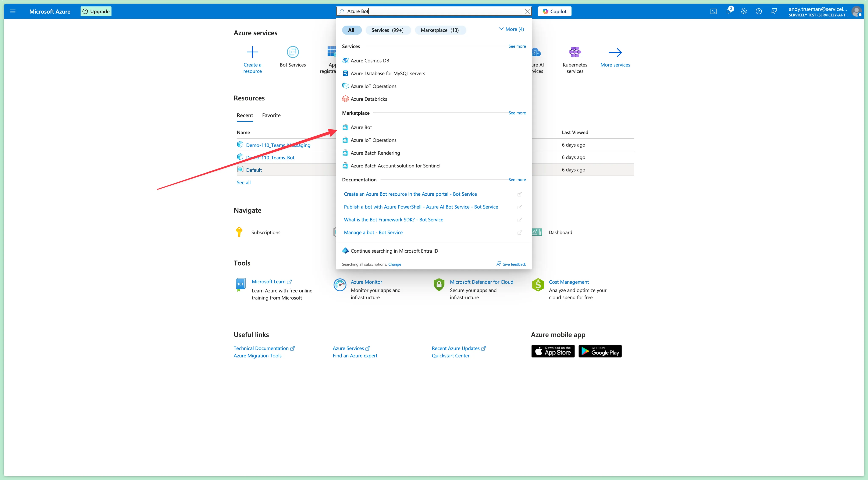The height and width of the screenshot is (480, 868).
Task: Open 'What is the Bot Framework SDK?' link
Action: click(x=394, y=220)
